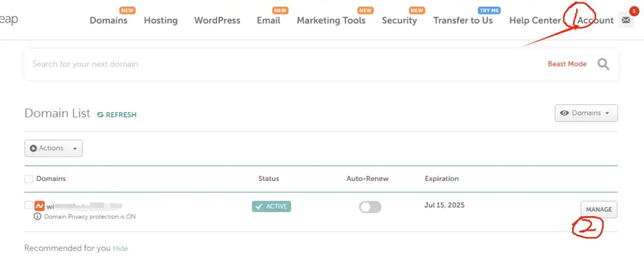Activate Beast Mode search link

point(567,64)
